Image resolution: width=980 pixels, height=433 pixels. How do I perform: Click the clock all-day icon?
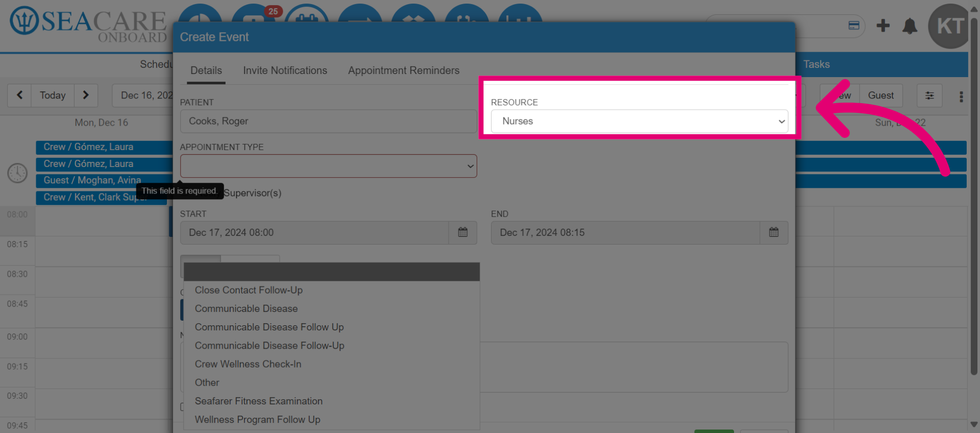click(x=17, y=173)
